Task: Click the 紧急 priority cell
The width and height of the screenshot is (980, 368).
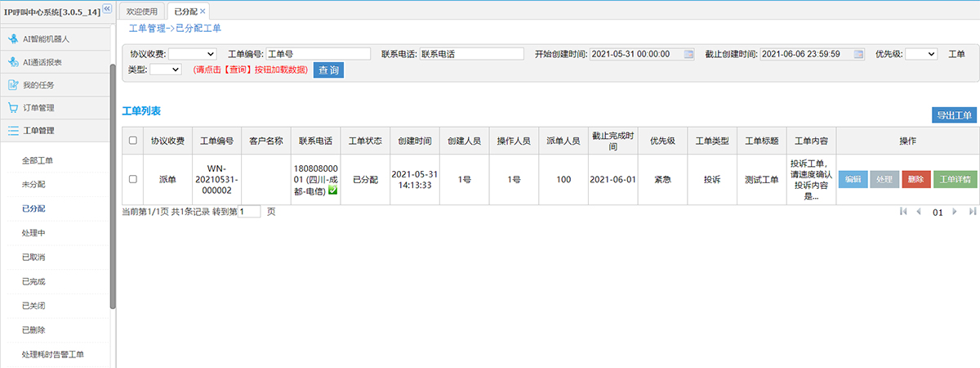Action: pos(662,179)
